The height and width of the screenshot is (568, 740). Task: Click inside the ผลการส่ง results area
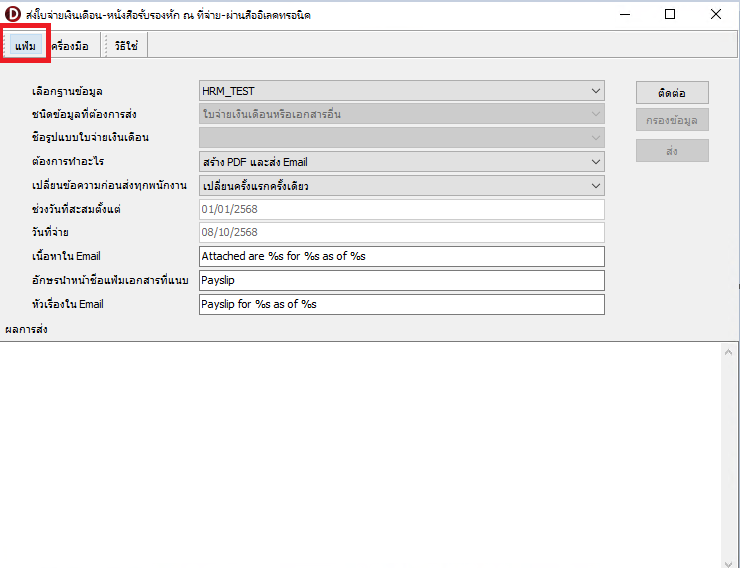coord(368,450)
